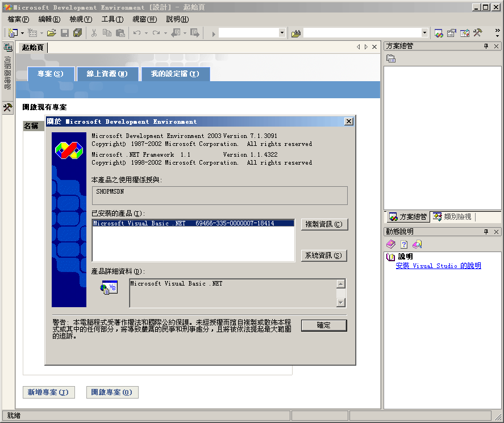This screenshot has width=504, height=423.
Task: Select the 方案總管 bottom tab
Action: pos(407,217)
